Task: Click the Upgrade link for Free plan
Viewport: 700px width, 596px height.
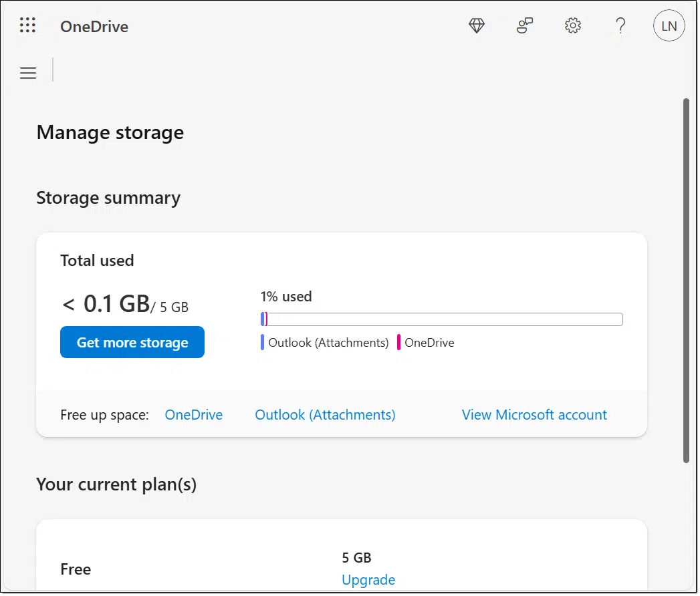Action: pyautogui.click(x=368, y=579)
